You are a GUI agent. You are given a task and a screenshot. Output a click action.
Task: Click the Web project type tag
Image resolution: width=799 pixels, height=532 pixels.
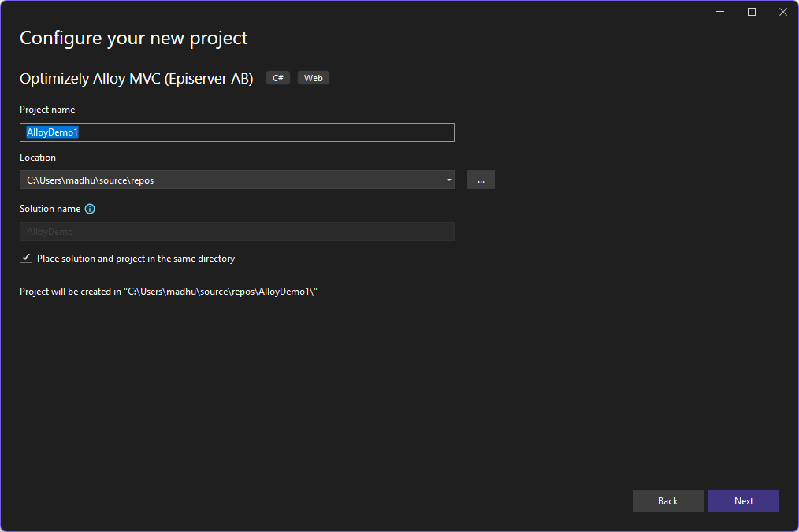click(x=314, y=78)
